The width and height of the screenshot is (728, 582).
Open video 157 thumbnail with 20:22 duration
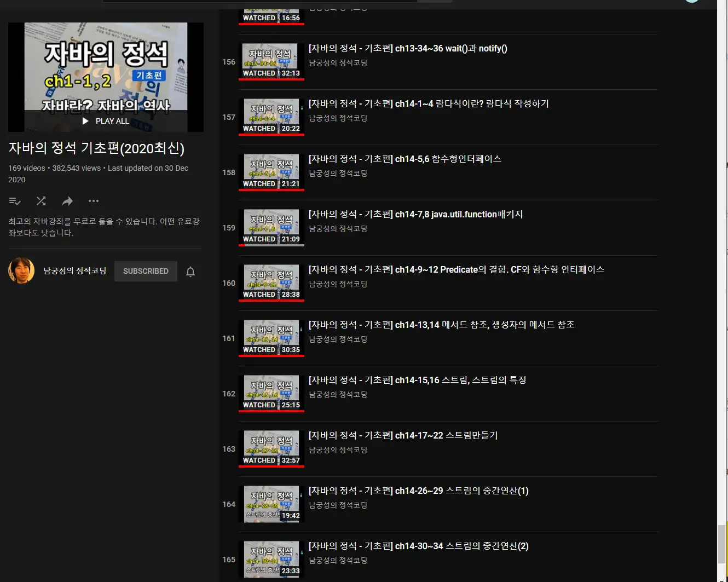(x=271, y=117)
